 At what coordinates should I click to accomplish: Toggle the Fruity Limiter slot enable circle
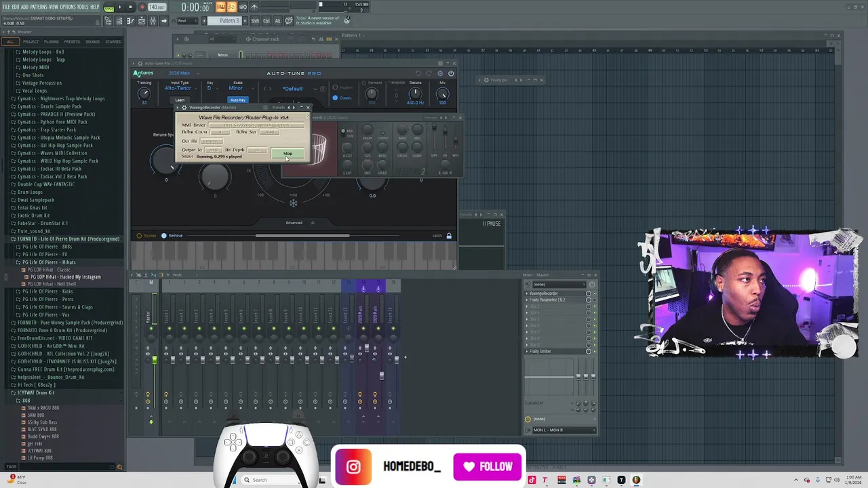[x=589, y=352]
